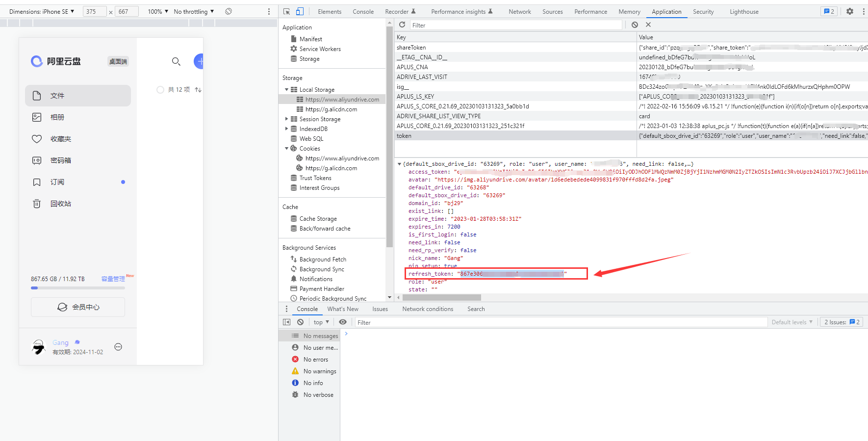Open the 回收站 recycle bin
This screenshot has width=868, height=441.
pos(78,204)
